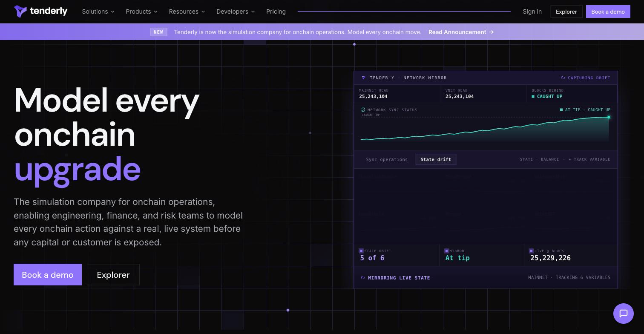Click the green Caught Up square indicator
The width and height of the screenshot is (644, 334).
click(x=533, y=97)
